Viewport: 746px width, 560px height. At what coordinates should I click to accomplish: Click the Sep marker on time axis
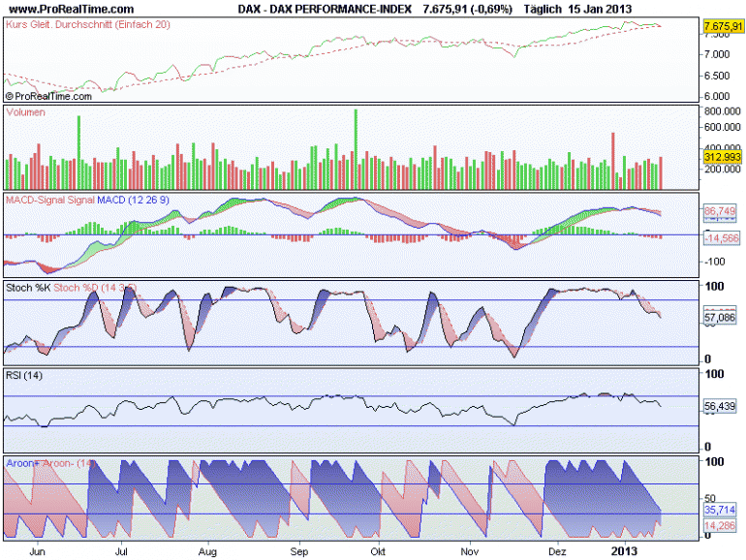pos(299,551)
